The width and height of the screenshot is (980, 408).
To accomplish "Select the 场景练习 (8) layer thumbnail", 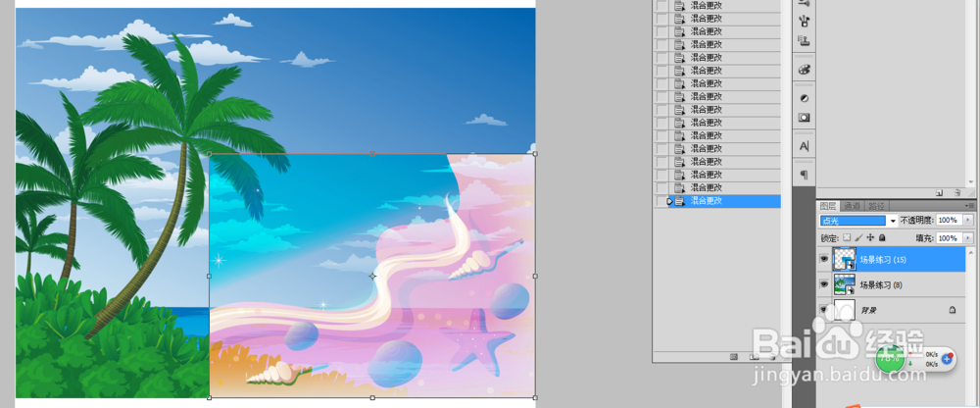I will pyautogui.click(x=845, y=284).
